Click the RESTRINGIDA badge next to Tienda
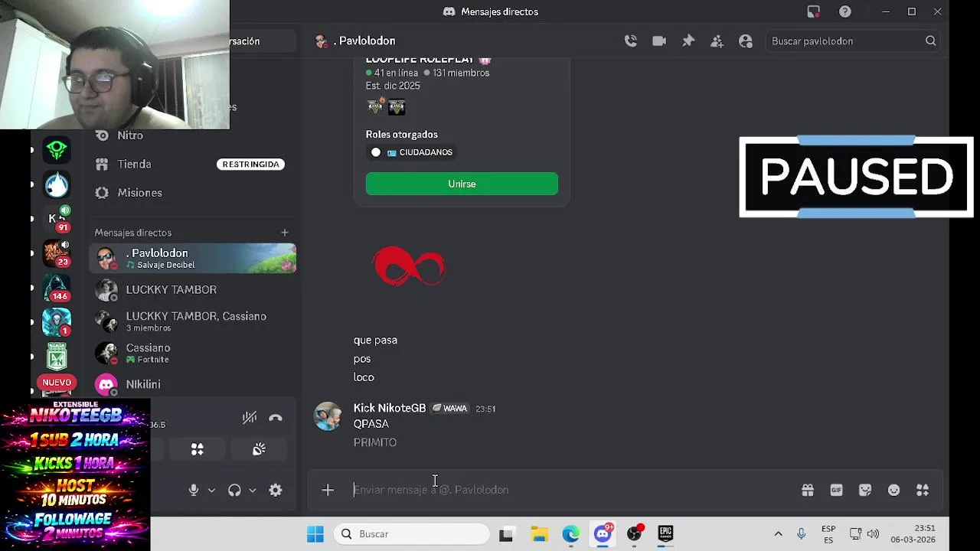Image resolution: width=980 pixels, height=551 pixels. [250, 165]
